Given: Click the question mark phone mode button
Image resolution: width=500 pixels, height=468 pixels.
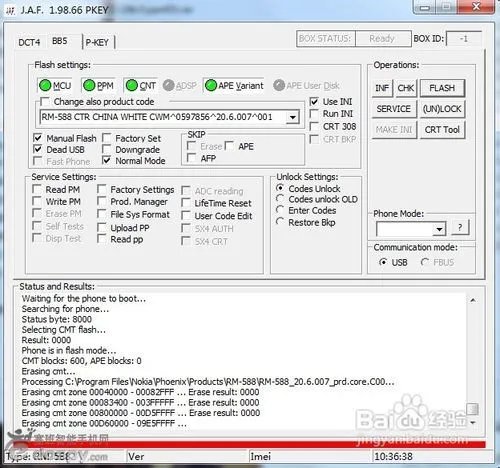Looking at the screenshot, I should click(x=460, y=228).
